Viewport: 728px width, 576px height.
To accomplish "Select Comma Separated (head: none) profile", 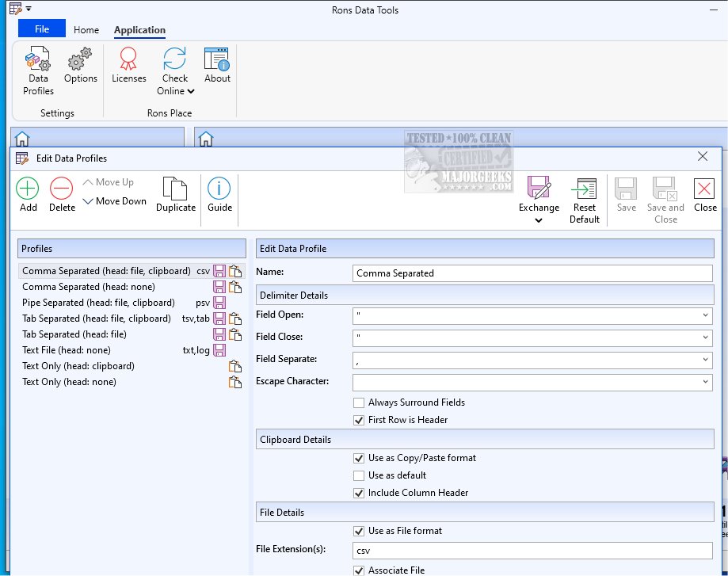I will point(131,287).
